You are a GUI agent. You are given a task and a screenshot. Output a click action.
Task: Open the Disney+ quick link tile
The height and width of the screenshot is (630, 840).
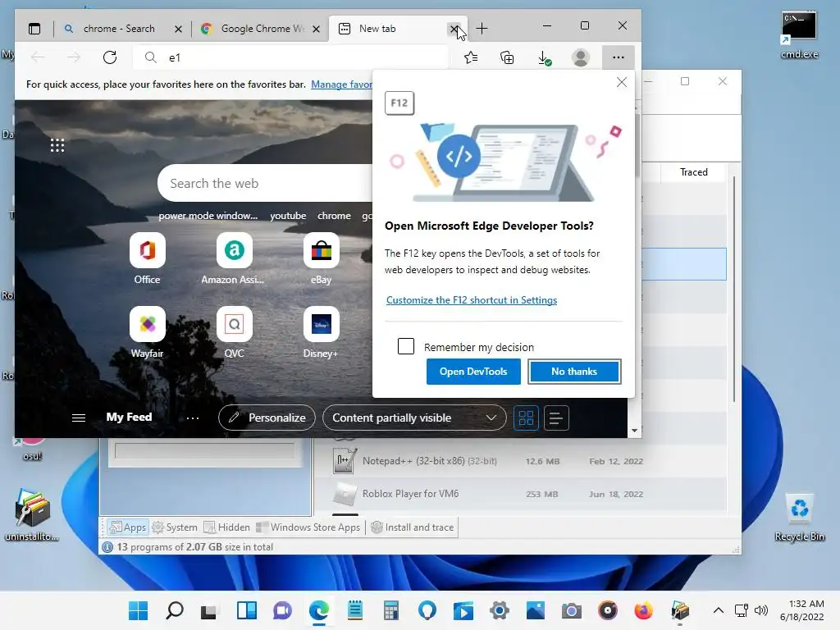[x=321, y=333]
